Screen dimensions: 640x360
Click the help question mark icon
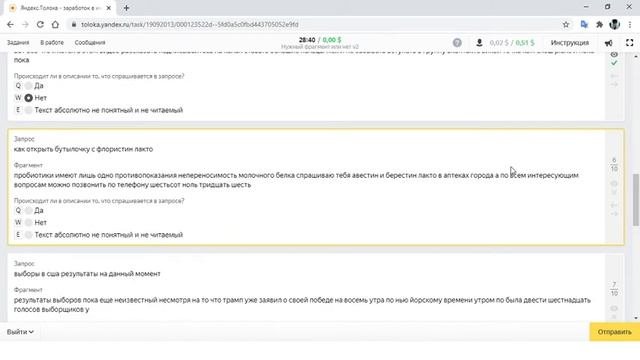click(x=457, y=42)
